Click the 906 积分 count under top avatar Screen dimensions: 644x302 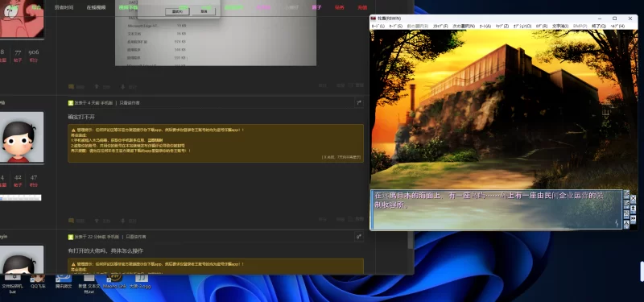coord(34,56)
